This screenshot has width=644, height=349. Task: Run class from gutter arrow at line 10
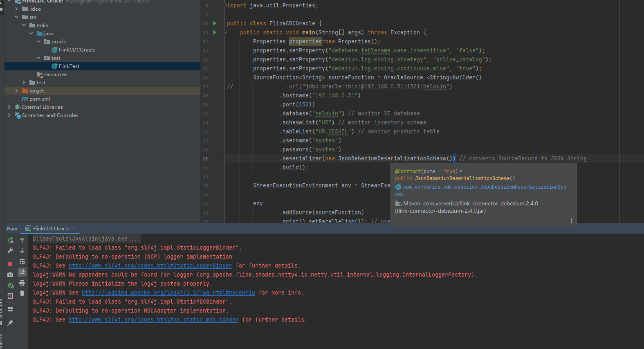(215, 23)
